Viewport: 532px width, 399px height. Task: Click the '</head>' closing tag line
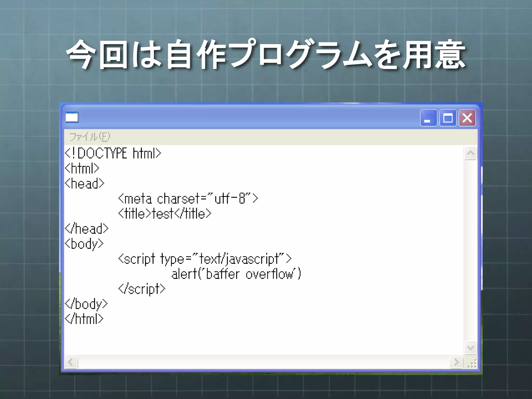87,229
